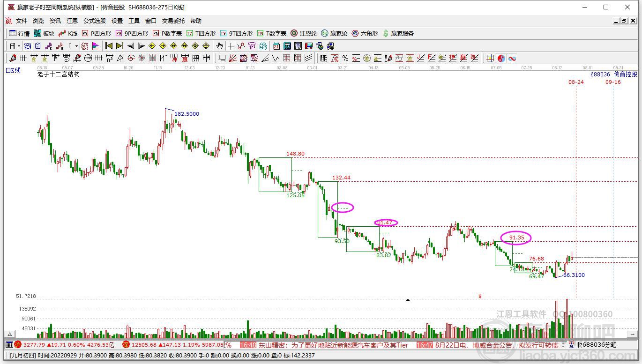Select the rainbow triangle chart icon
This screenshot has width=642, height=364.
click(x=96, y=46)
